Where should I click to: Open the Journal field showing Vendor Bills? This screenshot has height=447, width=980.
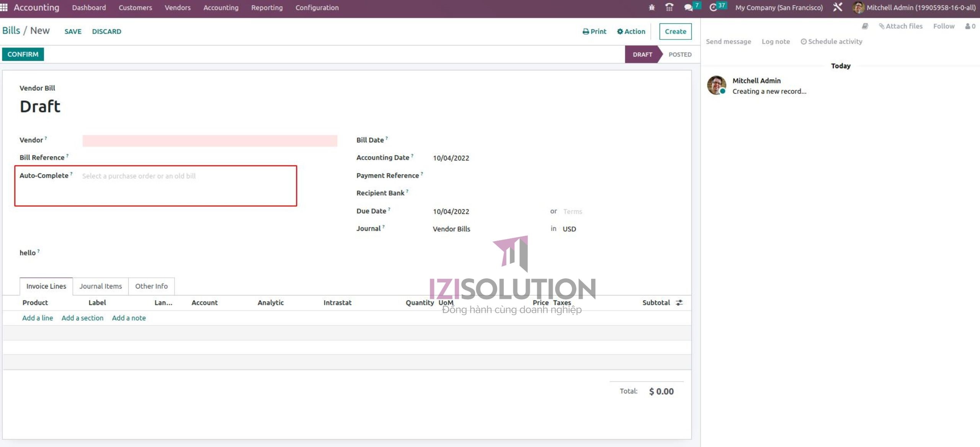451,228
